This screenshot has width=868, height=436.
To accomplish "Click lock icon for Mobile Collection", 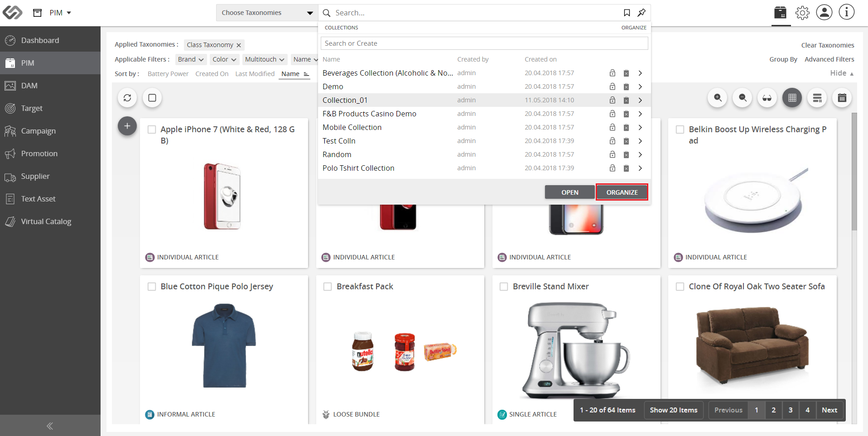I will click(x=612, y=127).
